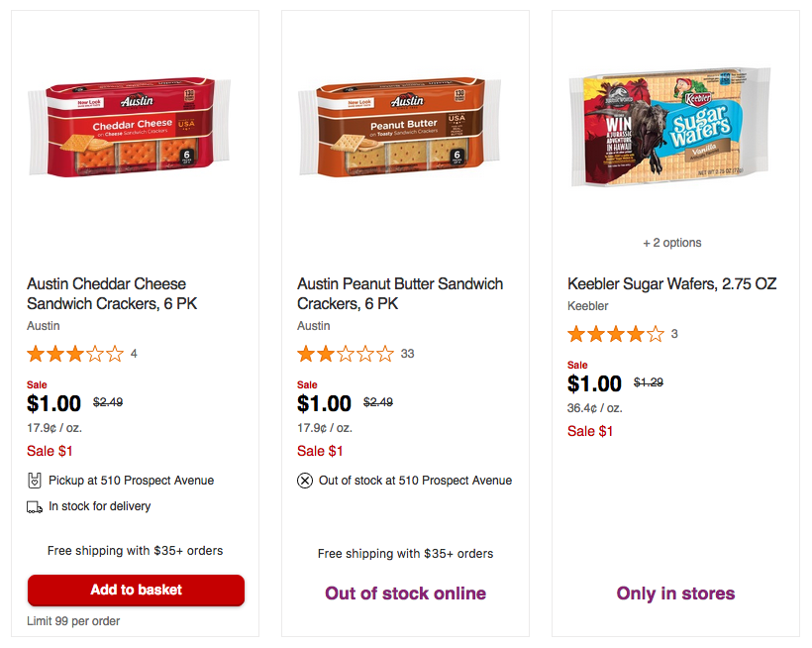Open Austin Peanut Butter Sandwich Crackers title link

(x=400, y=293)
